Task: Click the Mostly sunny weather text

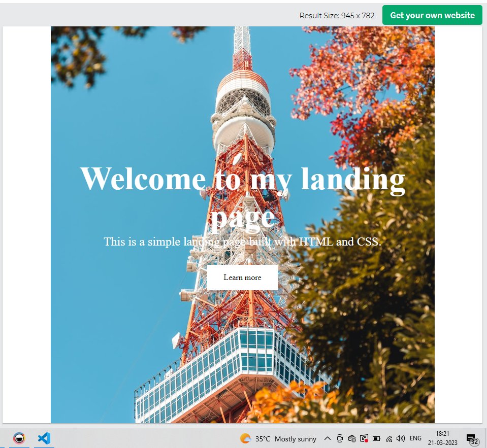Action: (296, 439)
